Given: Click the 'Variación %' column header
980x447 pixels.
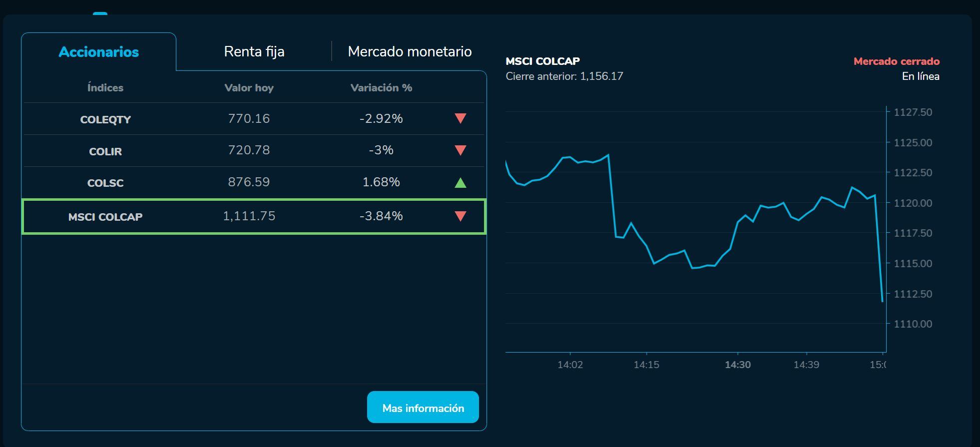Looking at the screenshot, I should (382, 87).
